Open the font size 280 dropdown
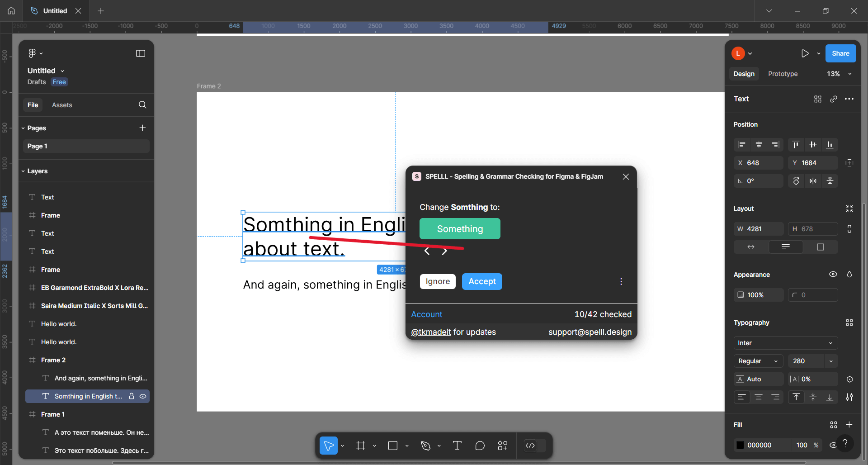Screen dimensions: 868x465 (831, 361)
